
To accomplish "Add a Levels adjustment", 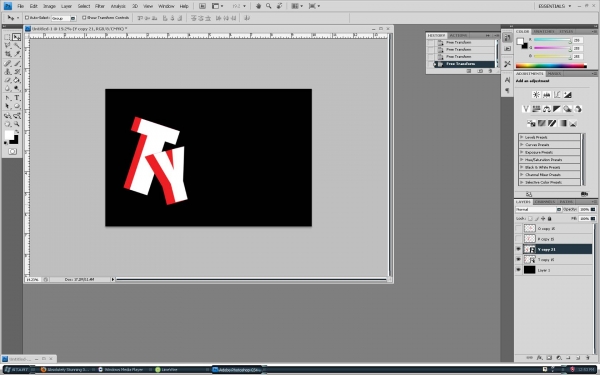I will coord(546,95).
